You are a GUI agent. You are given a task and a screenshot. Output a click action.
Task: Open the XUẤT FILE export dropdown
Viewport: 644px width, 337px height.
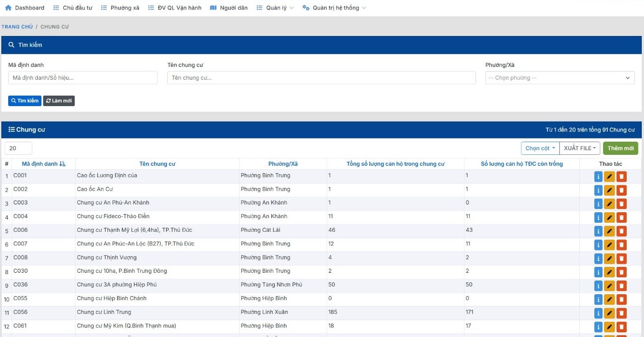point(580,148)
